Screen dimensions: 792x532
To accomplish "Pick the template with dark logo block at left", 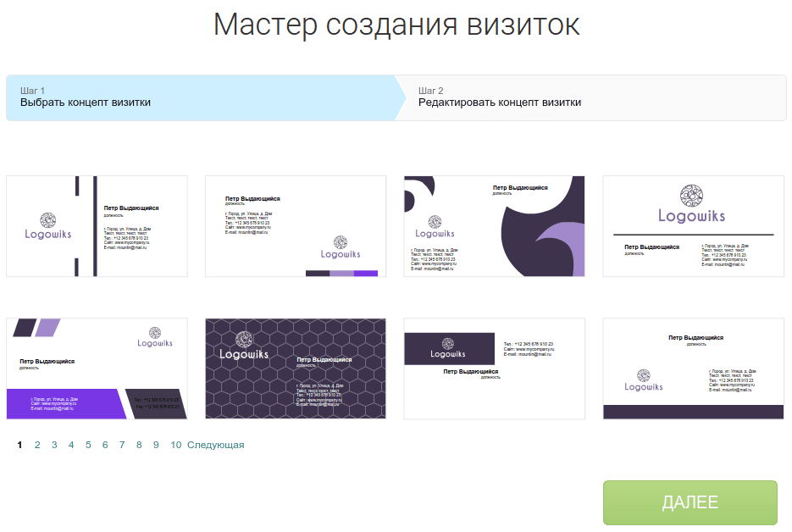I will (494, 369).
